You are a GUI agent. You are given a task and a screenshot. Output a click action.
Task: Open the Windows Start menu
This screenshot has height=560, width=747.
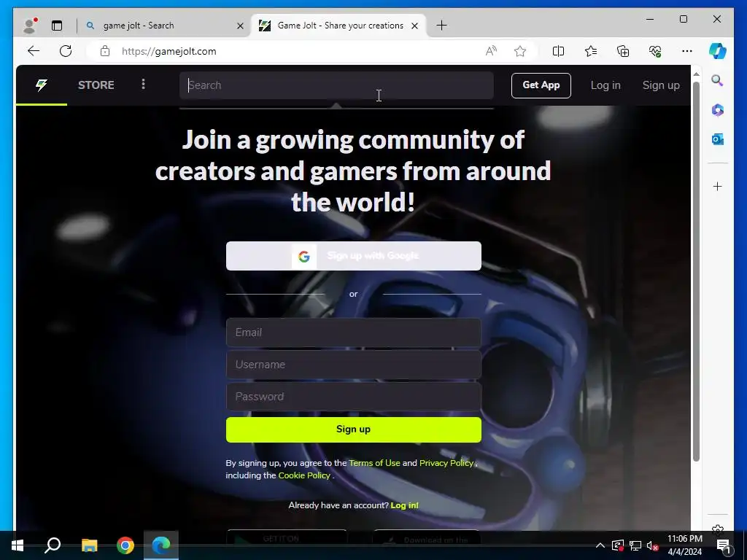coord(18,545)
